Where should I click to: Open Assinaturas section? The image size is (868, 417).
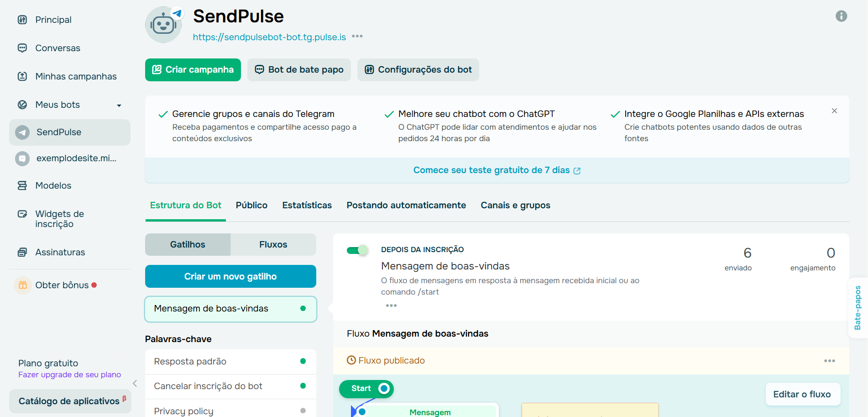60,252
